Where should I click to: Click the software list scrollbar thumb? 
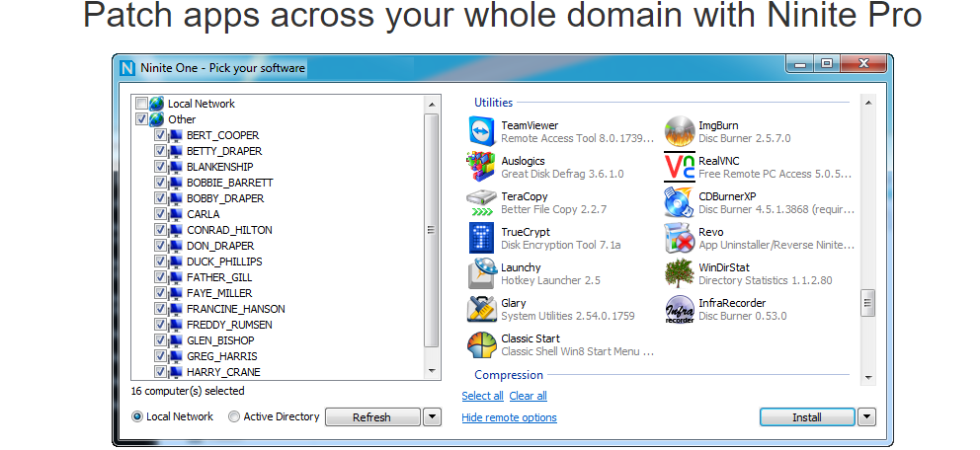coord(868,304)
